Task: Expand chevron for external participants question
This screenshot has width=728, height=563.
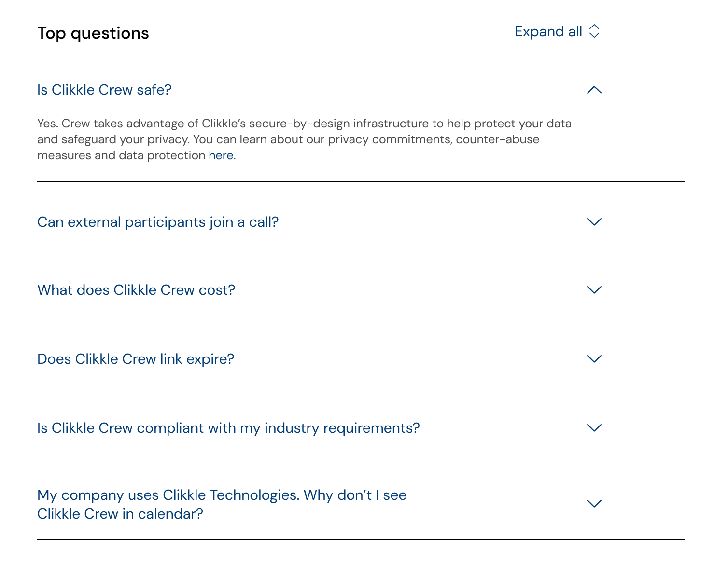Action: pyautogui.click(x=594, y=221)
